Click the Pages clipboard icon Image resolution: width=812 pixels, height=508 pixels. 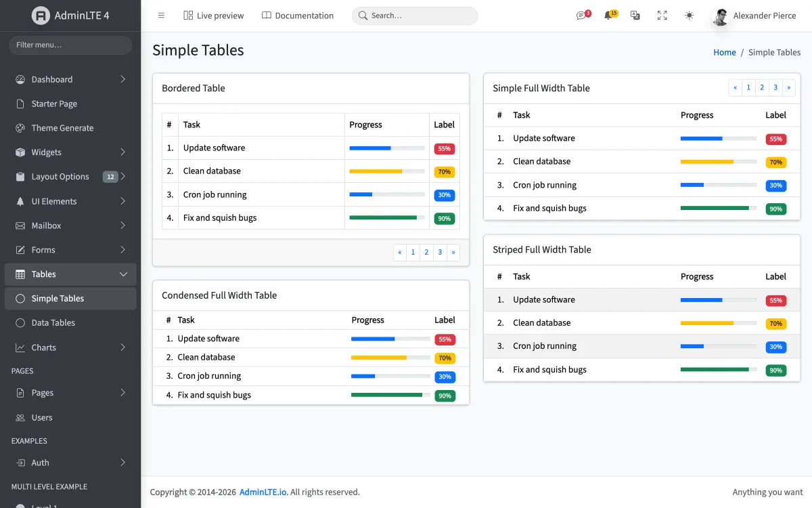click(x=20, y=393)
